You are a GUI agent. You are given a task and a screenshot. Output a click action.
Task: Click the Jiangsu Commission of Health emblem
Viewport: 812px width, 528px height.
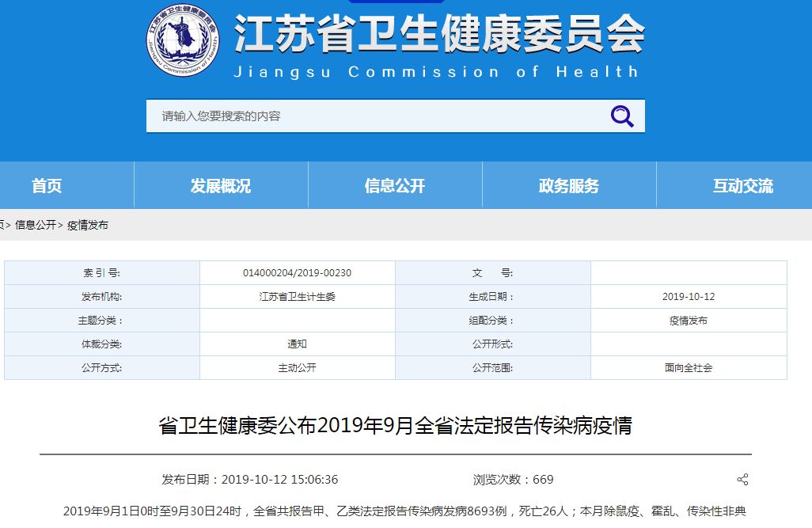coord(182,40)
